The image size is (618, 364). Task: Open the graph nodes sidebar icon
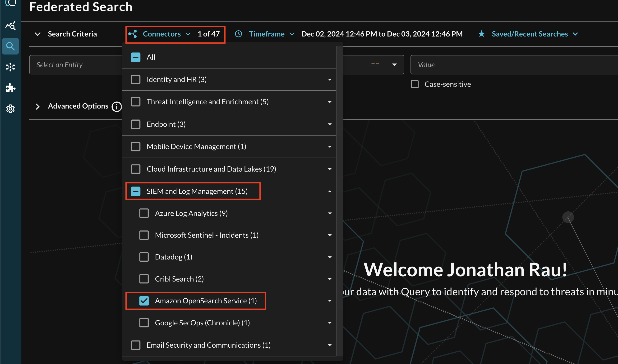click(x=10, y=67)
